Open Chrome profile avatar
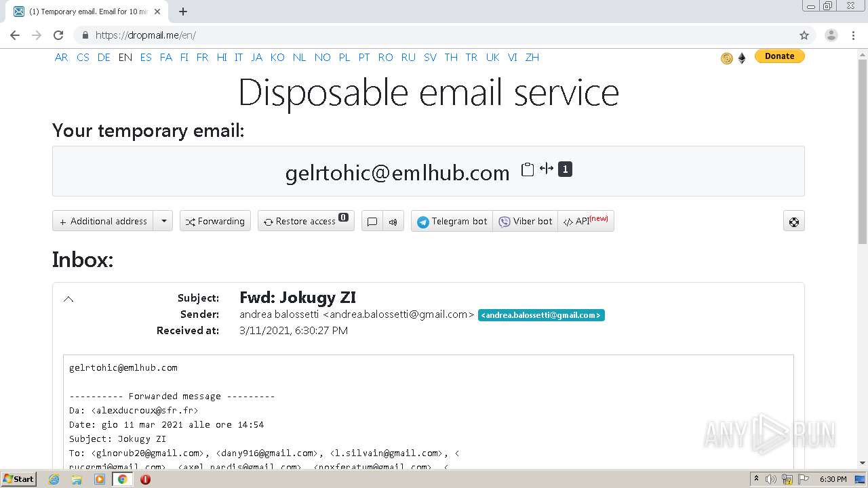868x488 pixels. pos(831,35)
